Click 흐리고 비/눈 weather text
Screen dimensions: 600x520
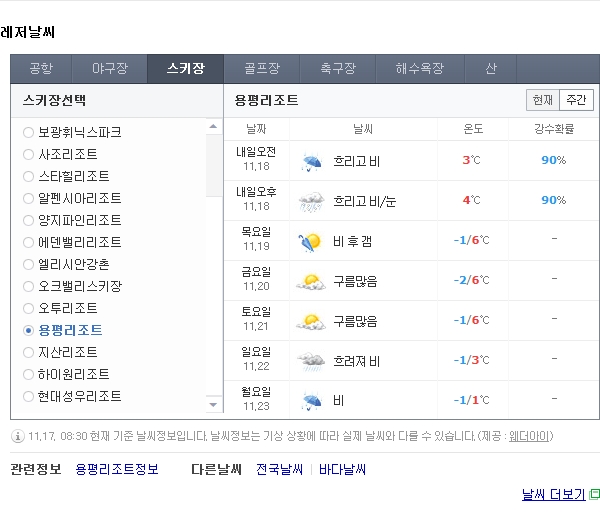pyautogui.click(x=365, y=201)
